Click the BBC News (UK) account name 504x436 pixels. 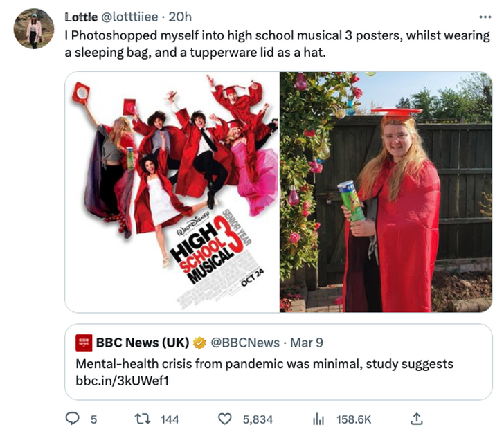(142, 343)
